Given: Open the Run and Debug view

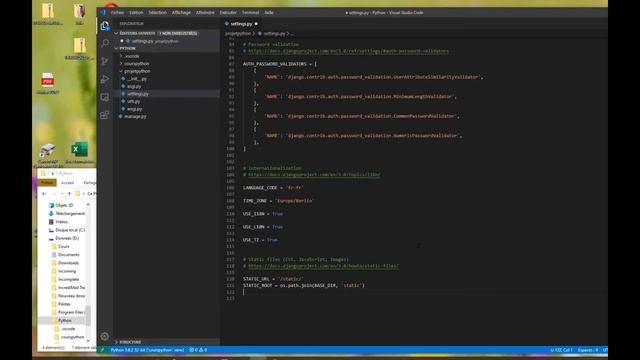Looking at the screenshot, I should coord(105,79).
